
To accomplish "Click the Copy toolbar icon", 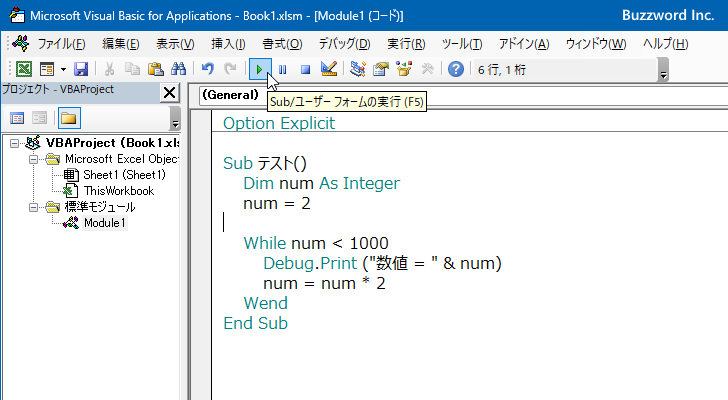I will pyautogui.click(x=133, y=70).
